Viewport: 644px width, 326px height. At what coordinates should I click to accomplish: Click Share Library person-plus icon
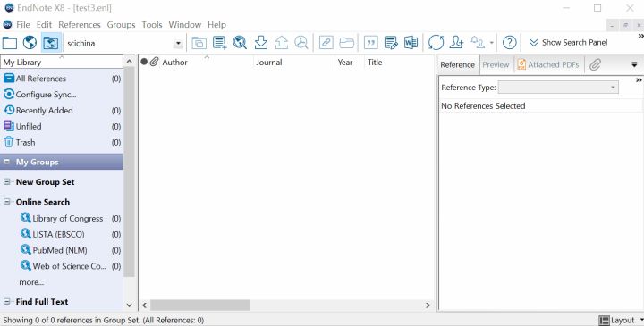pyautogui.click(x=456, y=42)
